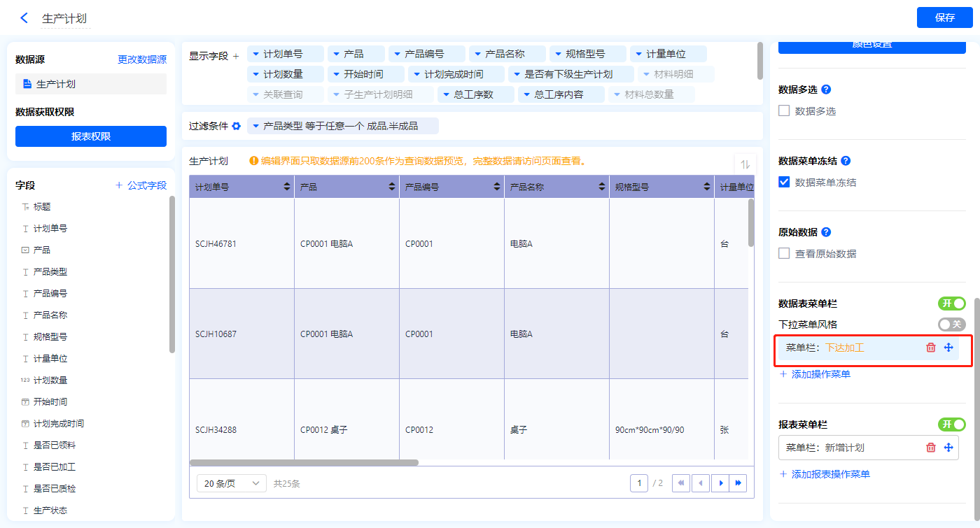980x528 pixels.
Task: Delete the 下达加工 menu bar item
Action: (x=930, y=348)
